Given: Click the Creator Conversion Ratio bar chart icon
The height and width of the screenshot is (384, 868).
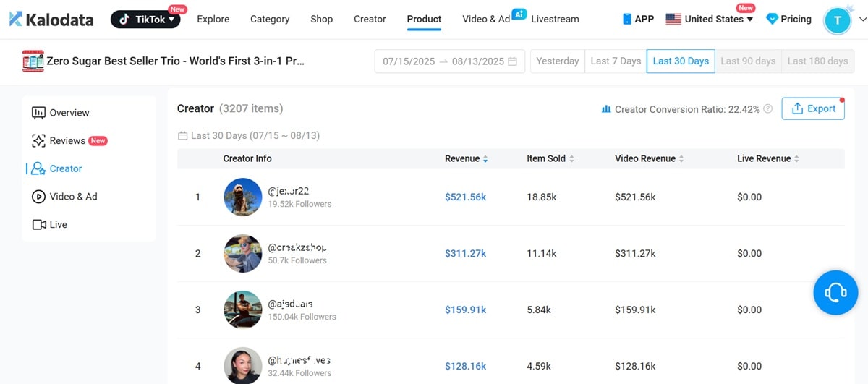Looking at the screenshot, I should pos(606,109).
